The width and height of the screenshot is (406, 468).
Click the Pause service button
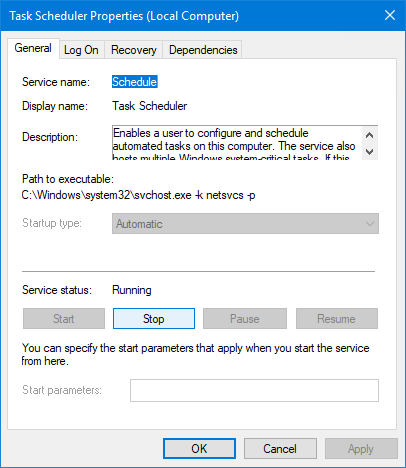245,319
